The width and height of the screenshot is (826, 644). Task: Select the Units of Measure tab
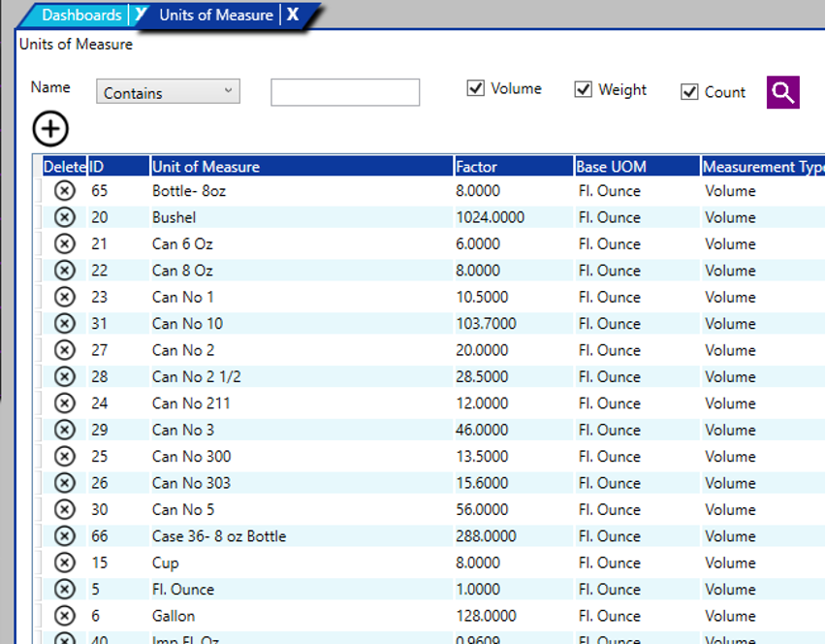tap(215, 16)
